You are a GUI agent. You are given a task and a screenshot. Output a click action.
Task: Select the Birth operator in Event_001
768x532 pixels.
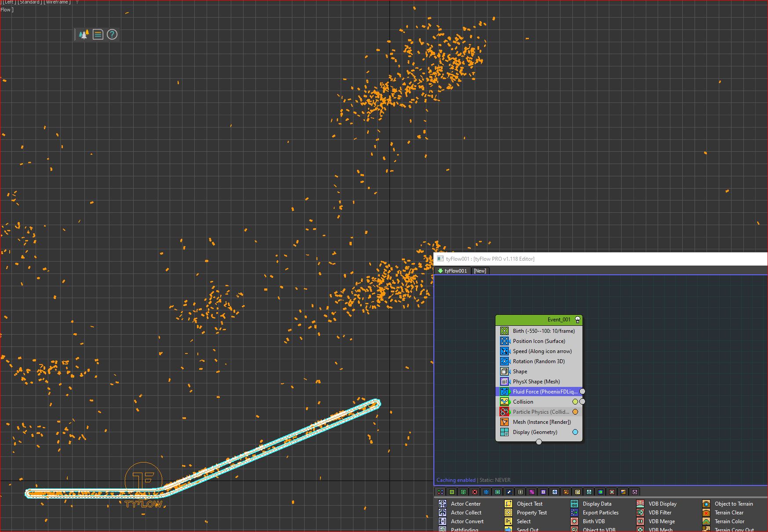pyautogui.click(x=543, y=331)
